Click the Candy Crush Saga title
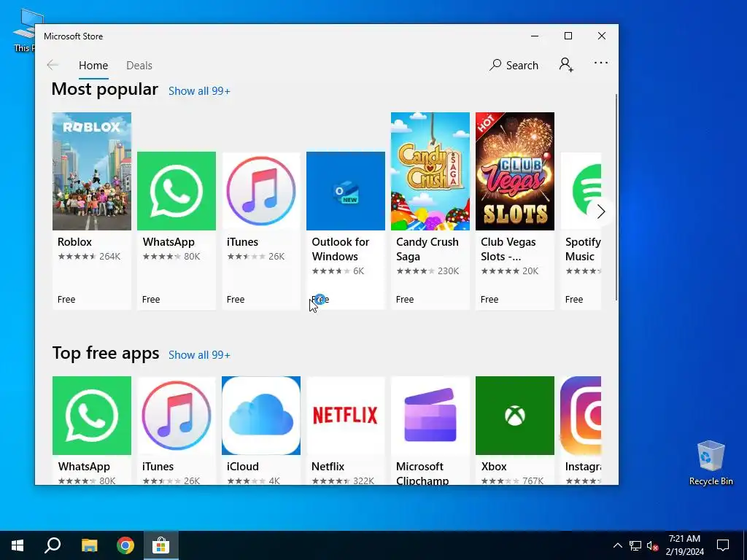The width and height of the screenshot is (747, 560). [427, 249]
